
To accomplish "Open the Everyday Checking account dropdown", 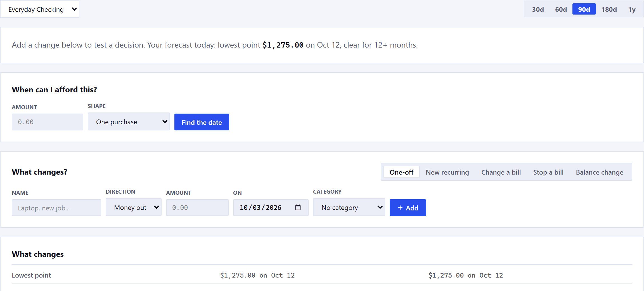I will (x=40, y=9).
